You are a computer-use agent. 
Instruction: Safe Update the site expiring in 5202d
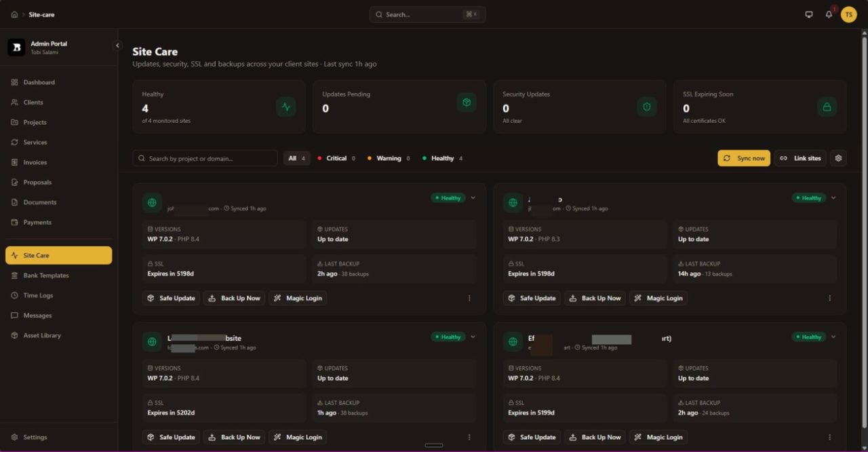pos(171,437)
